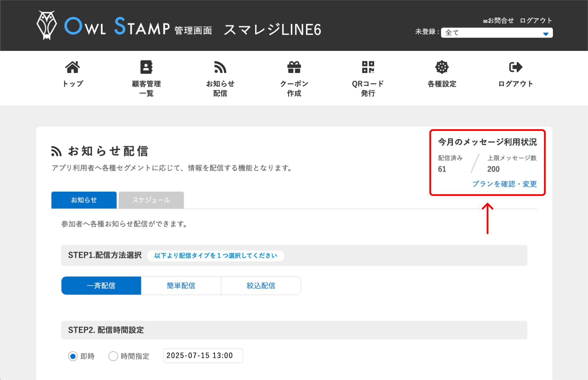Go to トップ menu label

pos(73,84)
